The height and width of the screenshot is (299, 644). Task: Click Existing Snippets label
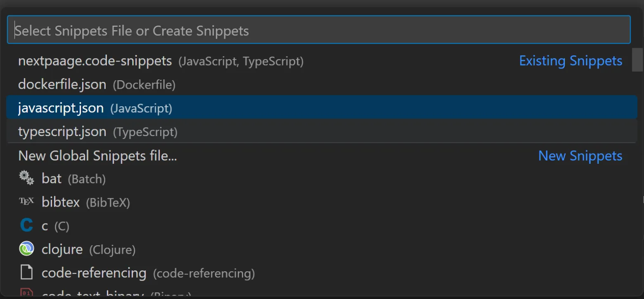pyautogui.click(x=571, y=61)
